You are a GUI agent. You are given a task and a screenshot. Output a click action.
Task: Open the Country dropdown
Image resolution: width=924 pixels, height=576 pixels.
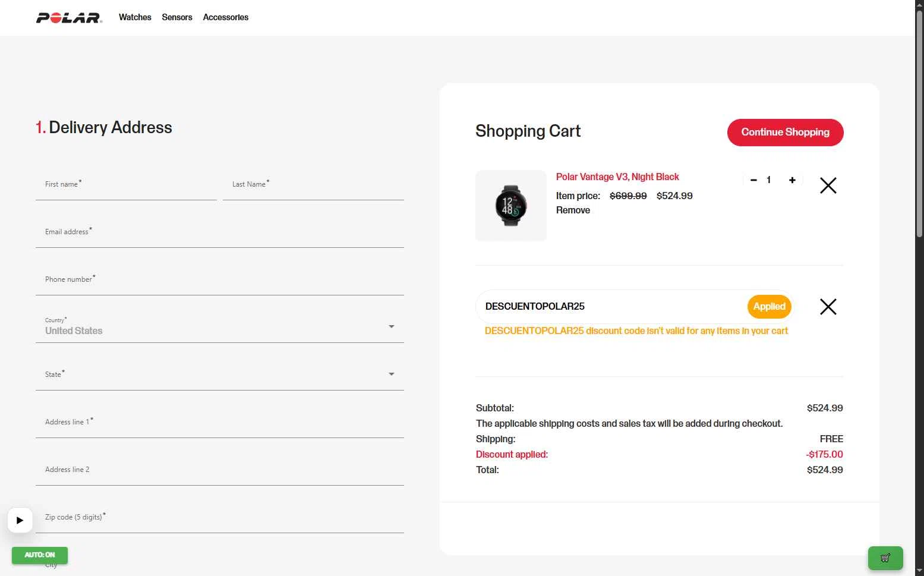[220, 328]
